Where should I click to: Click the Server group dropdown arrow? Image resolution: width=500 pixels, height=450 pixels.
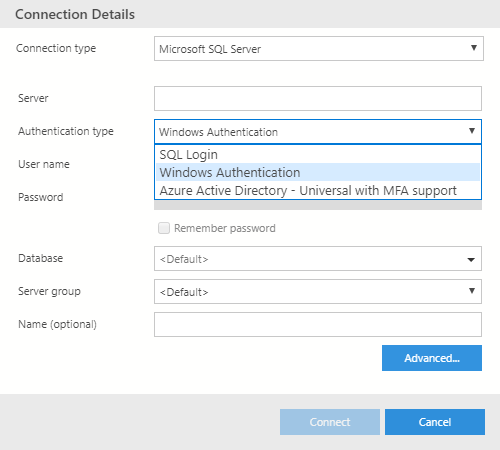[x=472, y=291]
